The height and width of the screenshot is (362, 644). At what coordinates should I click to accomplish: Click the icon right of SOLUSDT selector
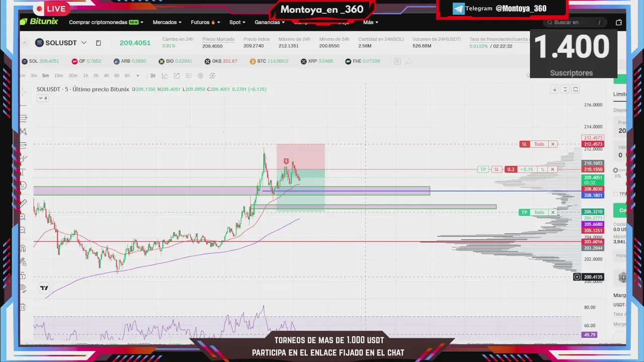click(99, 43)
